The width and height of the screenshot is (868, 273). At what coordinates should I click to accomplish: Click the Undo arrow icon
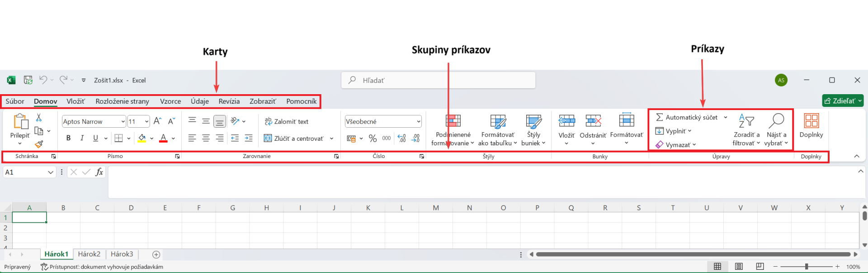click(43, 80)
